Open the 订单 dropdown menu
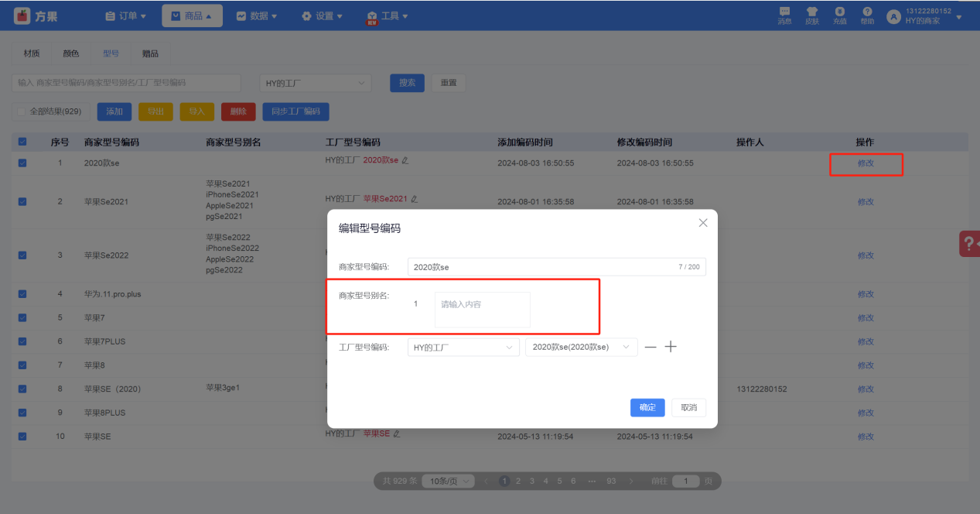The image size is (980, 514). pyautogui.click(x=125, y=15)
